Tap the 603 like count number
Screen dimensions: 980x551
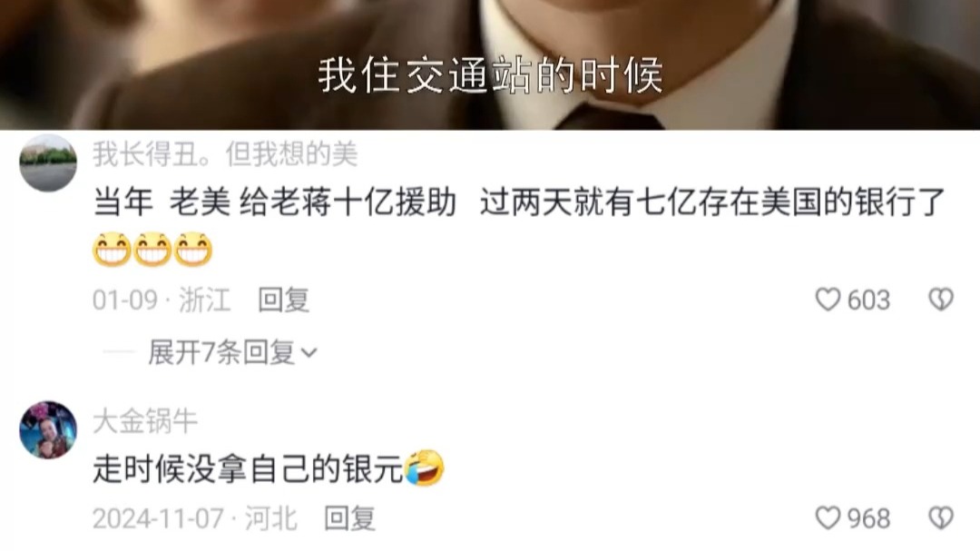[868, 300]
